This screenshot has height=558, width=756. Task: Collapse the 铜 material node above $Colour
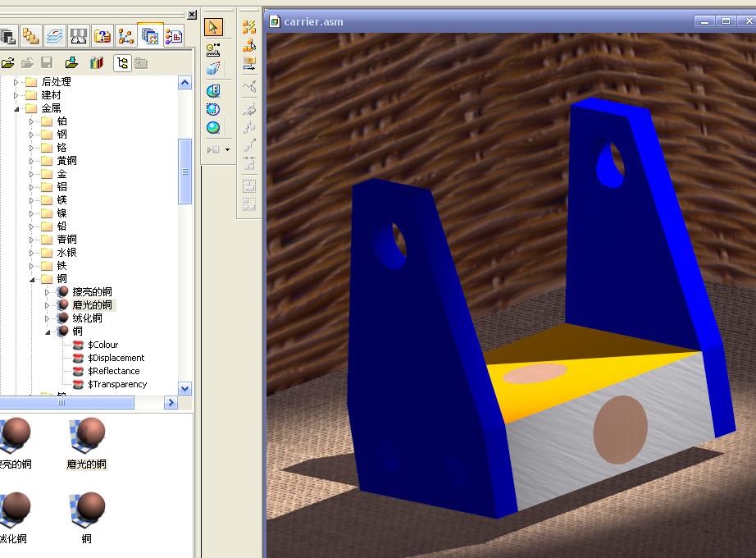pos(48,332)
